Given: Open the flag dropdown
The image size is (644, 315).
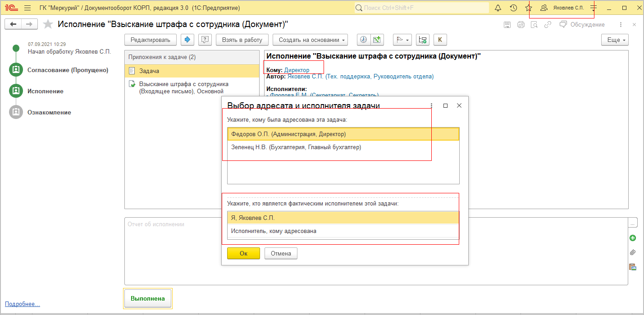Looking at the screenshot, I should [x=402, y=40].
